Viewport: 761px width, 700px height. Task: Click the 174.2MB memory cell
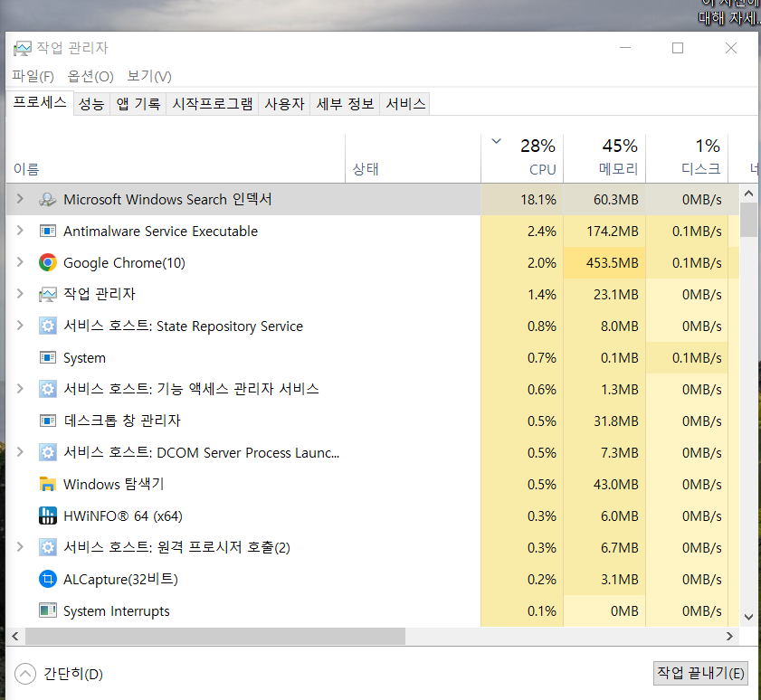click(604, 231)
